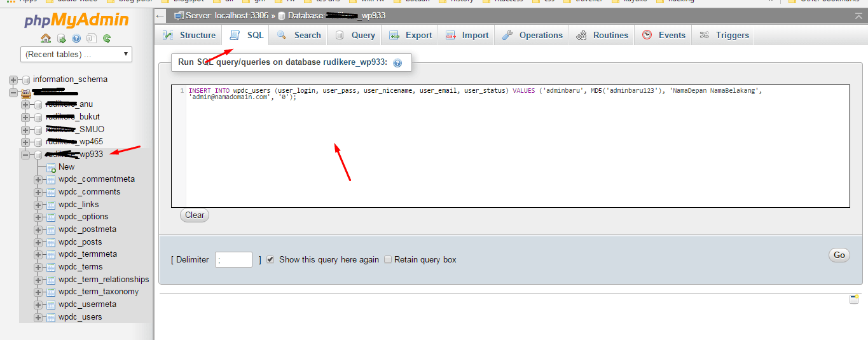Screen dimensions: 868x340
Task: Go to phpMyAdmin home via house icon
Action: (46, 39)
